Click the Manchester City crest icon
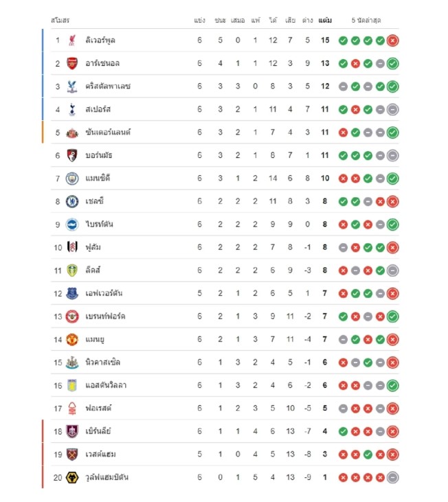Image resolution: width=448 pixels, height=502 pixels. click(72, 179)
